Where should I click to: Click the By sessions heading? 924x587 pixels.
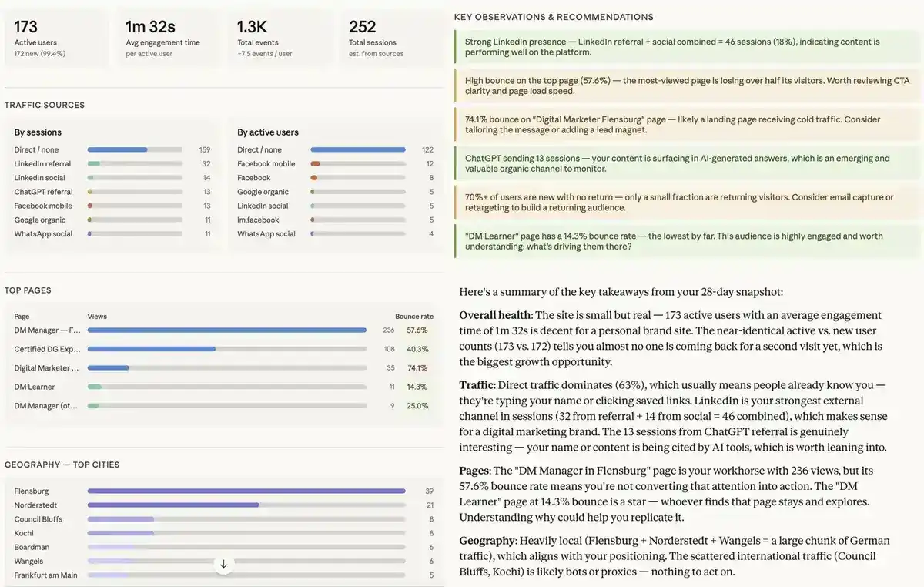pos(38,132)
